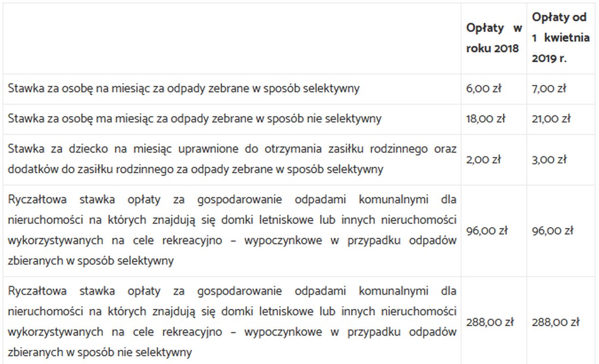This screenshot has height=364, width=599.
Task: Click the 288,00 zł value for 2019
Action: pyautogui.click(x=555, y=323)
